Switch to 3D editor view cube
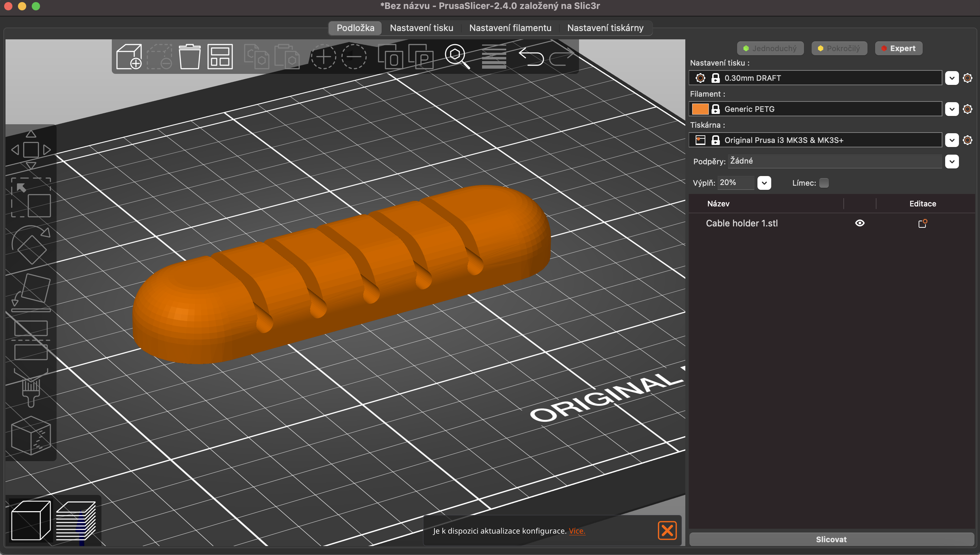 [31, 521]
